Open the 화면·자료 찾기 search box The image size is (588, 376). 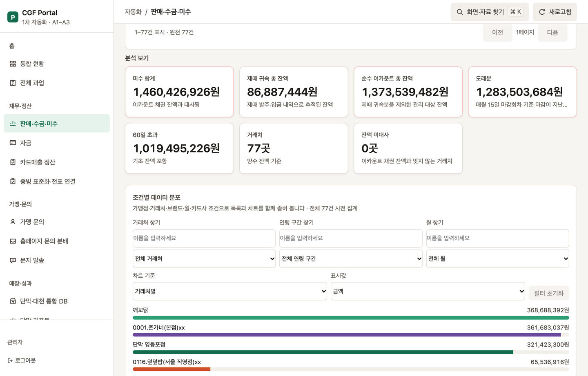coord(490,12)
